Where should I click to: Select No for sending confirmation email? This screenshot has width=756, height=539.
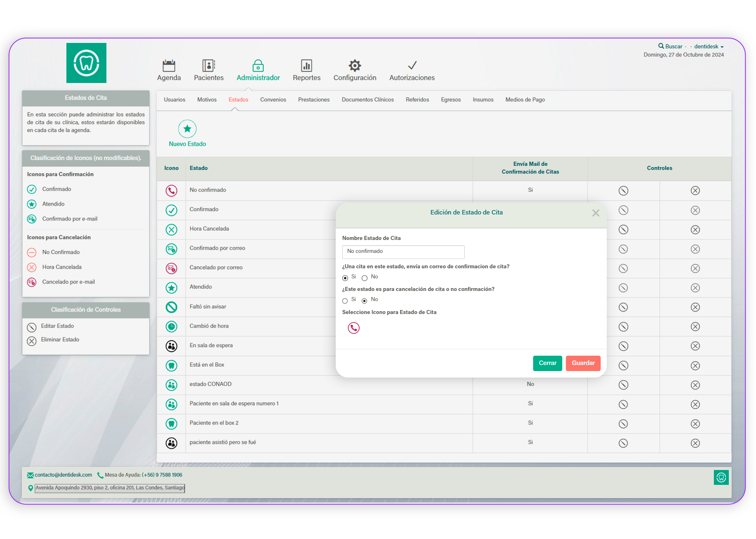(364, 278)
